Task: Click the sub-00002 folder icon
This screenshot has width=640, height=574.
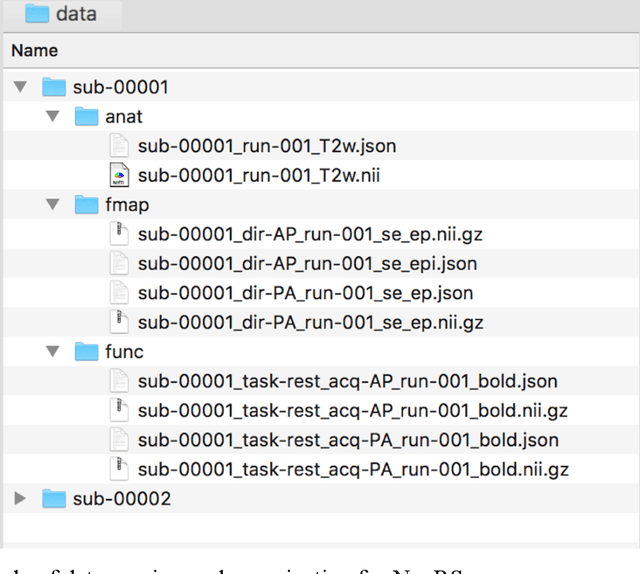Action: [x=54, y=498]
